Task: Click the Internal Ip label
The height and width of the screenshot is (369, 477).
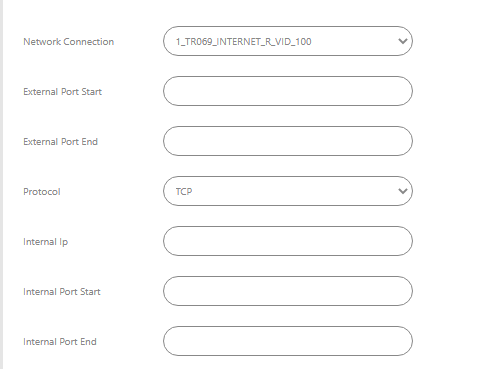Action: 45,242
